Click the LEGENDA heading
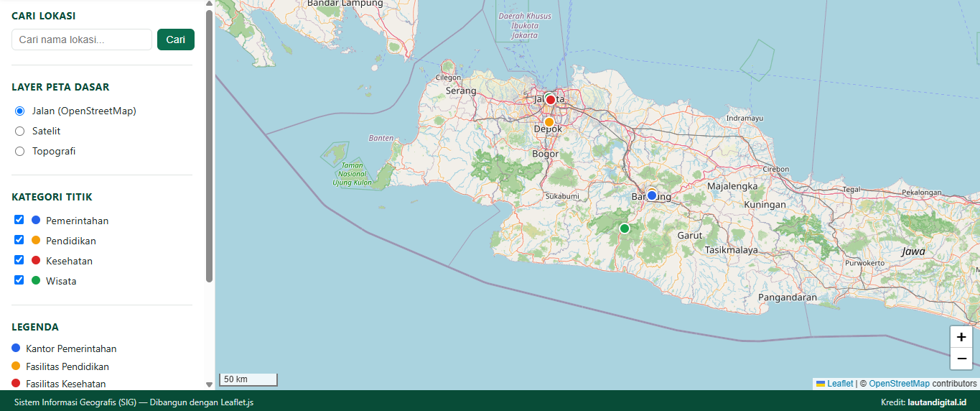980x411 pixels. (x=35, y=327)
